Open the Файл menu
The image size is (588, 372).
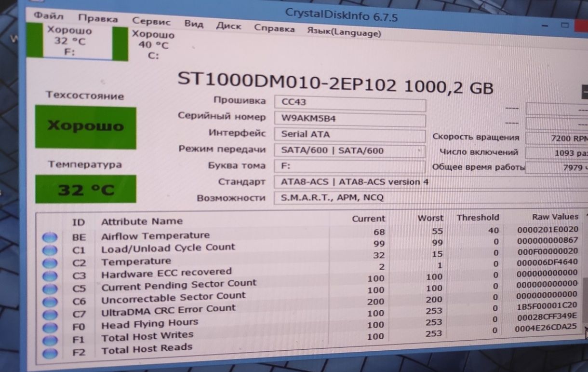point(48,15)
